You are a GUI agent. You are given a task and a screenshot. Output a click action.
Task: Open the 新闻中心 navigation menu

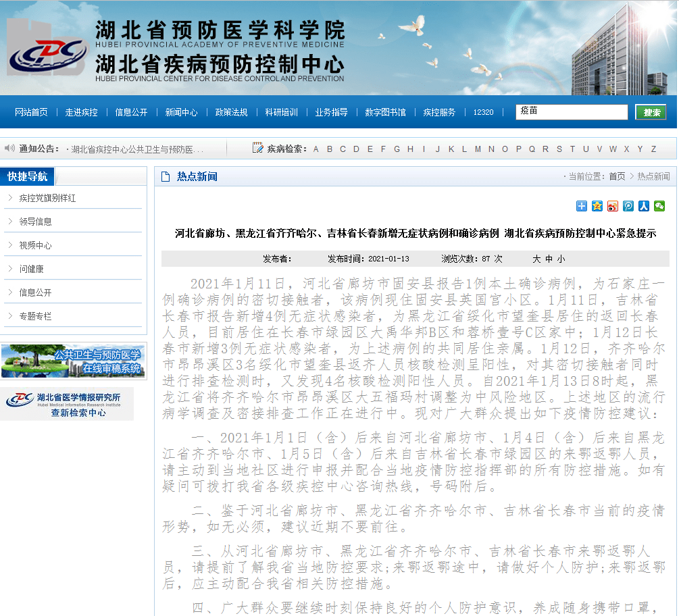pos(180,113)
